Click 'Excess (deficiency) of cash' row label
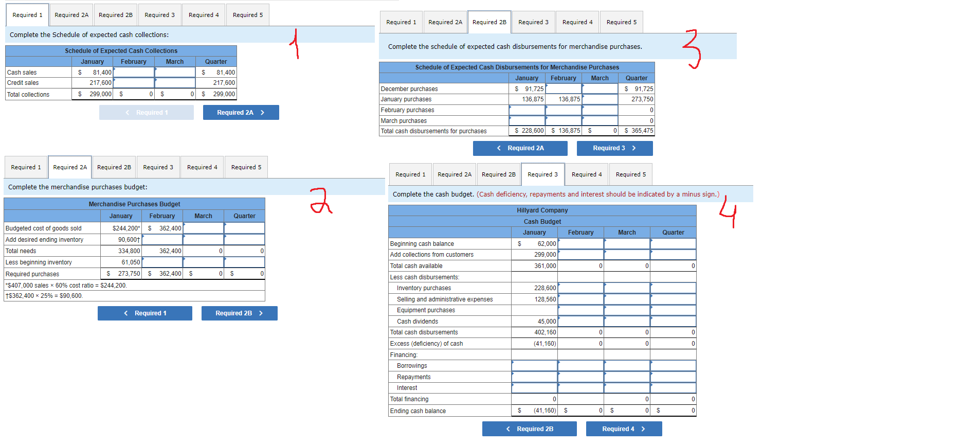This screenshot has height=445, width=980. [426, 344]
